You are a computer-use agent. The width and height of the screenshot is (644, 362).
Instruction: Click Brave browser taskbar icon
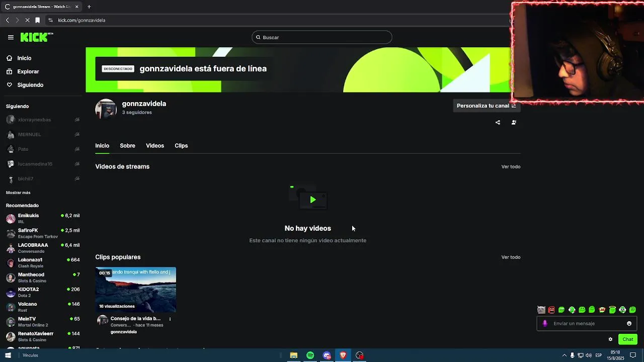(x=343, y=355)
